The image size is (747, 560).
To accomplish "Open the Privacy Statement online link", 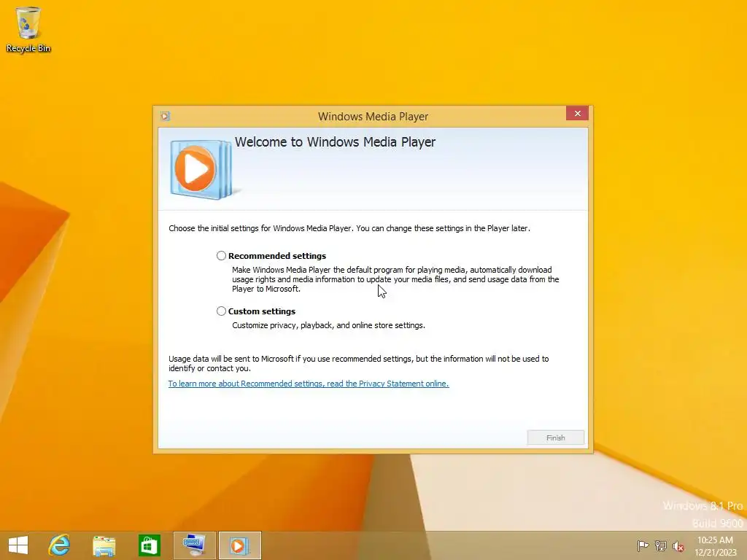I will pyautogui.click(x=309, y=384).
